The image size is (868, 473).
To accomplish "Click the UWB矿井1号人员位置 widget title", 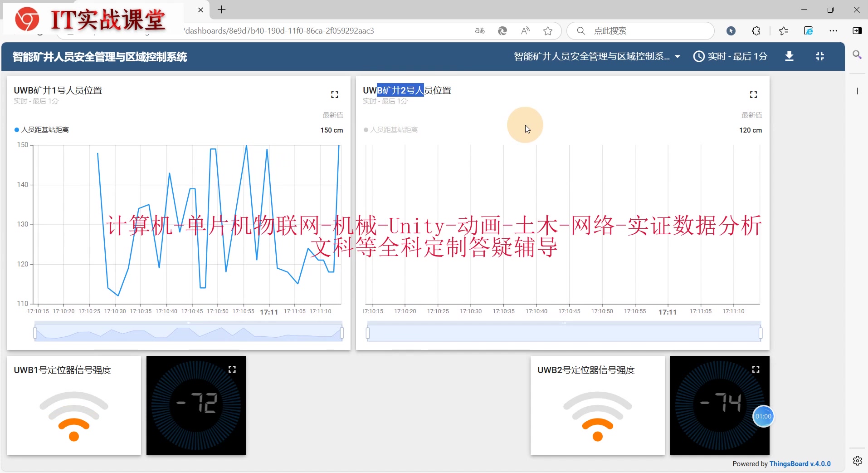I will tap(58, 90).
